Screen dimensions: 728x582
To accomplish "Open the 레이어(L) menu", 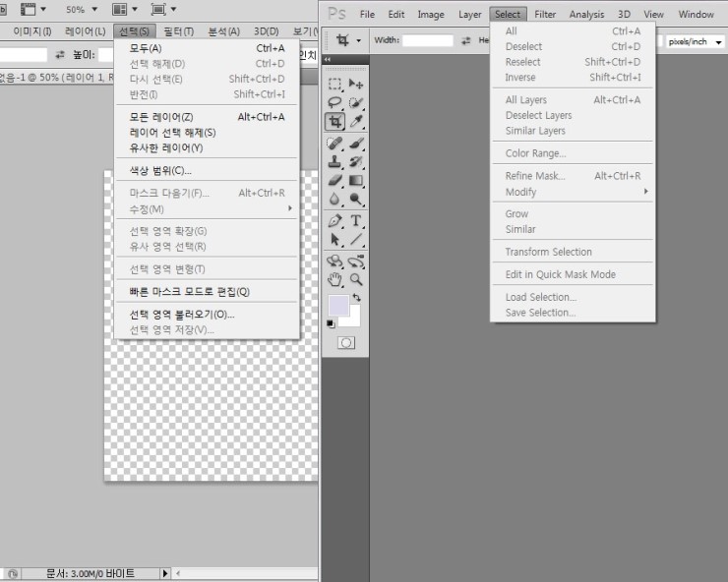I will 86,31.
